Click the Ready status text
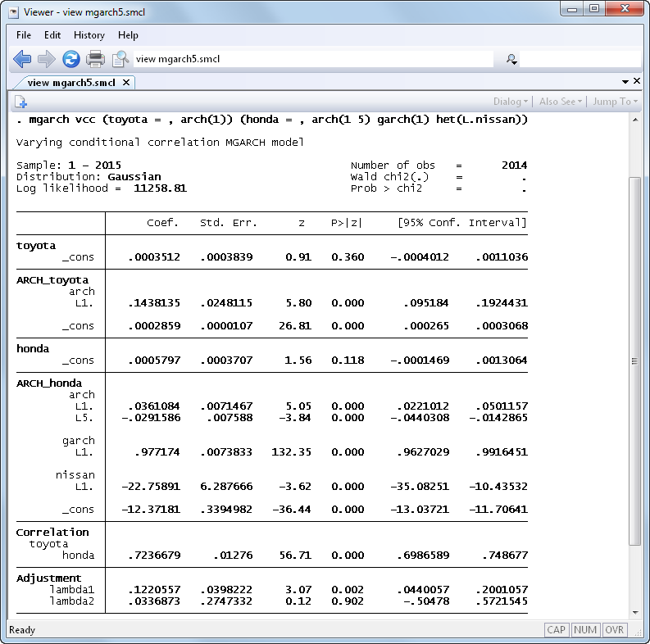 click(x=22, y=630)
